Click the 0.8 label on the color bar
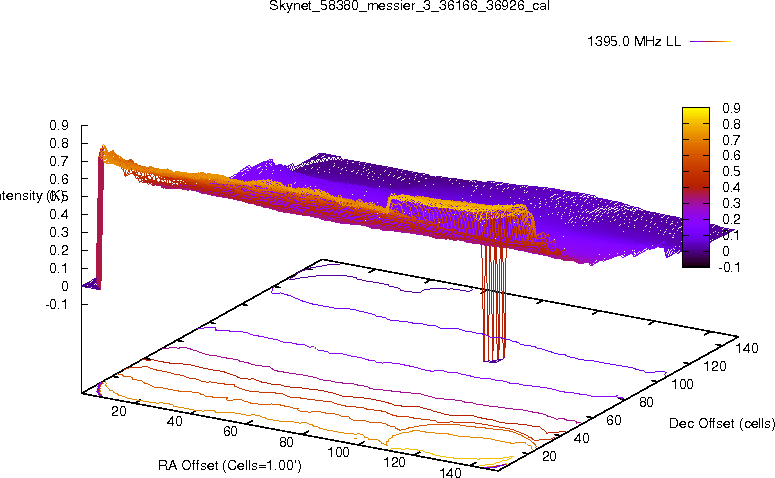The image size is (775, 478). tap(731, 124)
